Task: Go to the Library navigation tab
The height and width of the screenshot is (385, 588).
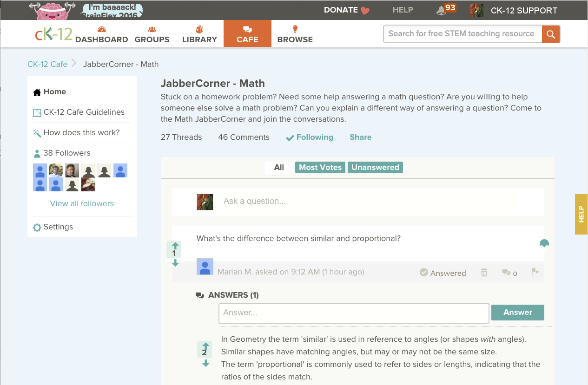Action: pyautogui.click(x=199, y=34)
